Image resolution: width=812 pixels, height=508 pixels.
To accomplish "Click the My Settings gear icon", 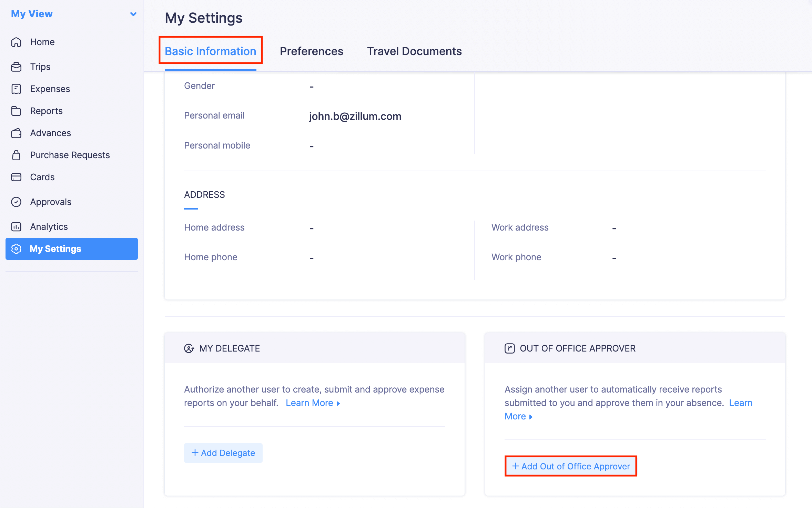I will (16, 249).
